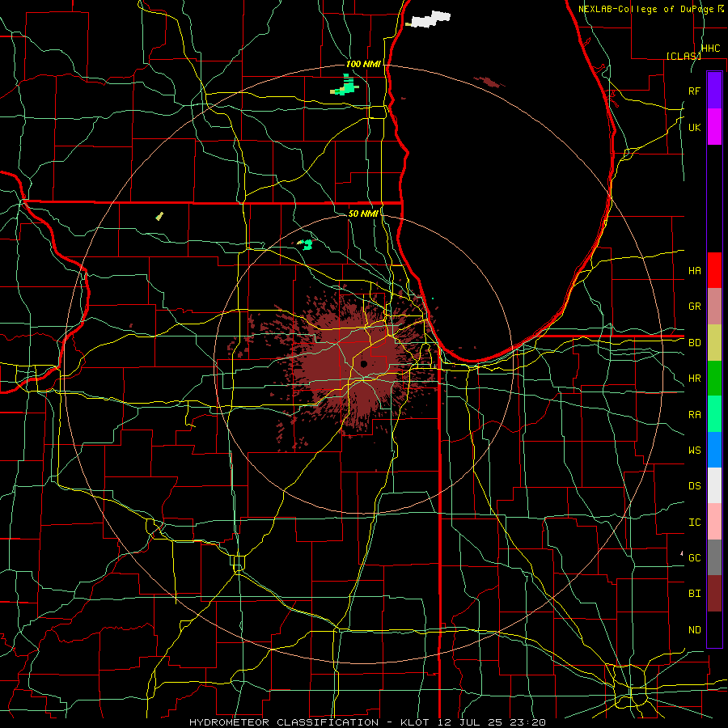Pick the blue WS legend swatch
This screenshot has width=728, height=728.
click(x=714, y=450)
